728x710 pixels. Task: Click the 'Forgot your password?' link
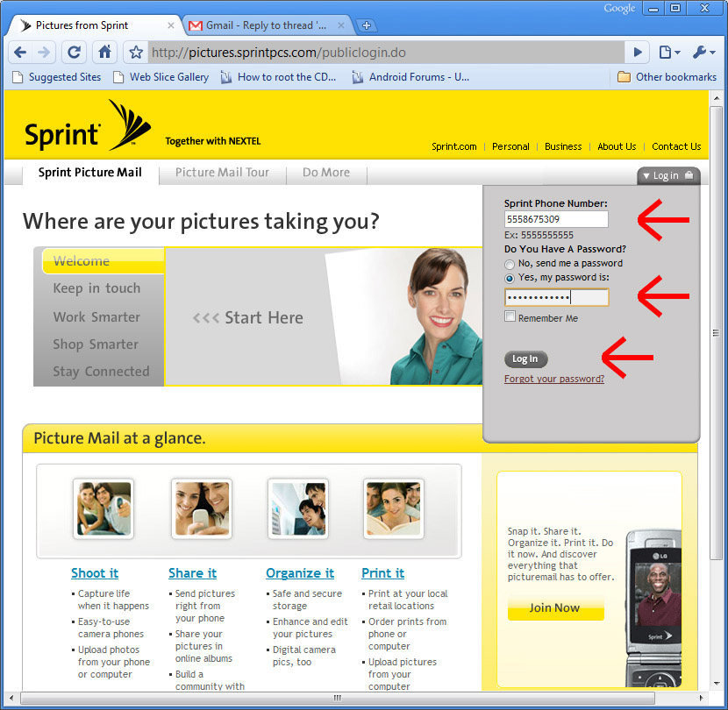pyautogui.click(x=554, y=380)
